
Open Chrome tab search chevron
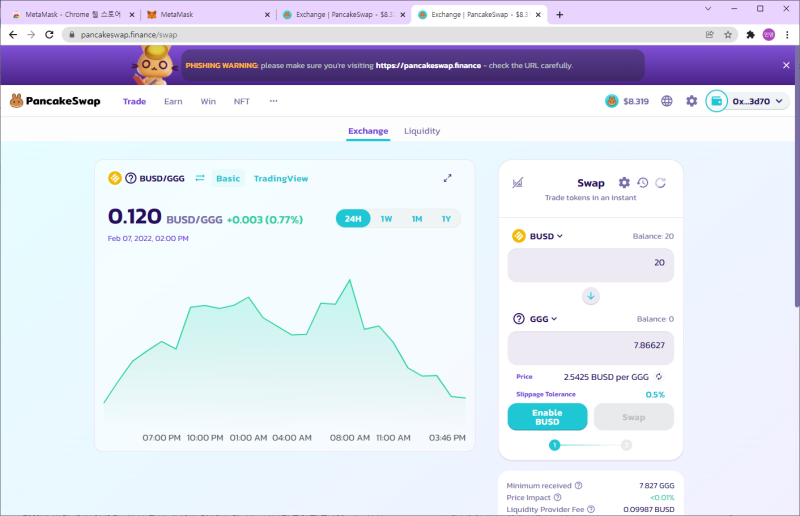708,9
